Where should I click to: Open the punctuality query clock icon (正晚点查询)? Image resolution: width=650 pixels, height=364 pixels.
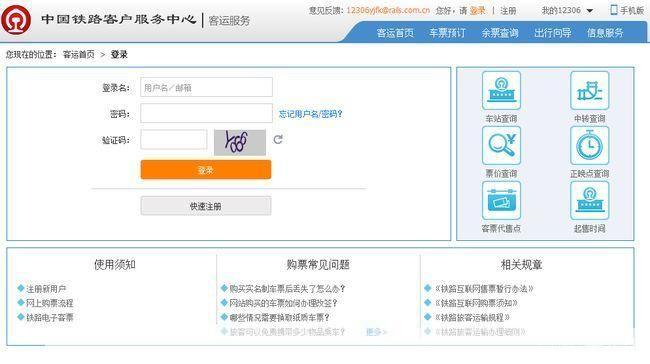tap(589, 146)
